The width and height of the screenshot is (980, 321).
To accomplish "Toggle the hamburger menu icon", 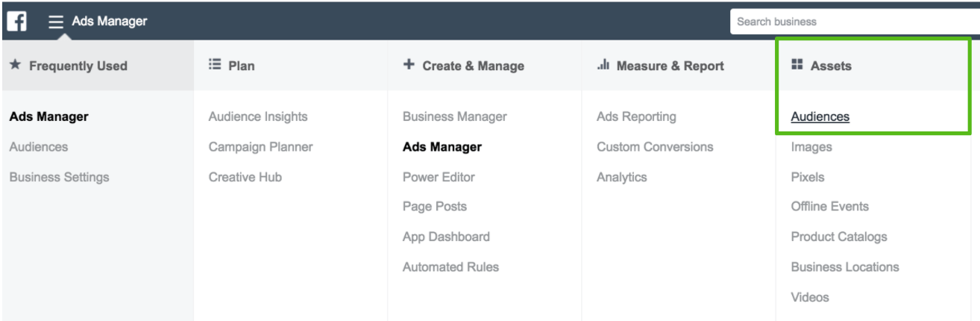I will (56, 22).
